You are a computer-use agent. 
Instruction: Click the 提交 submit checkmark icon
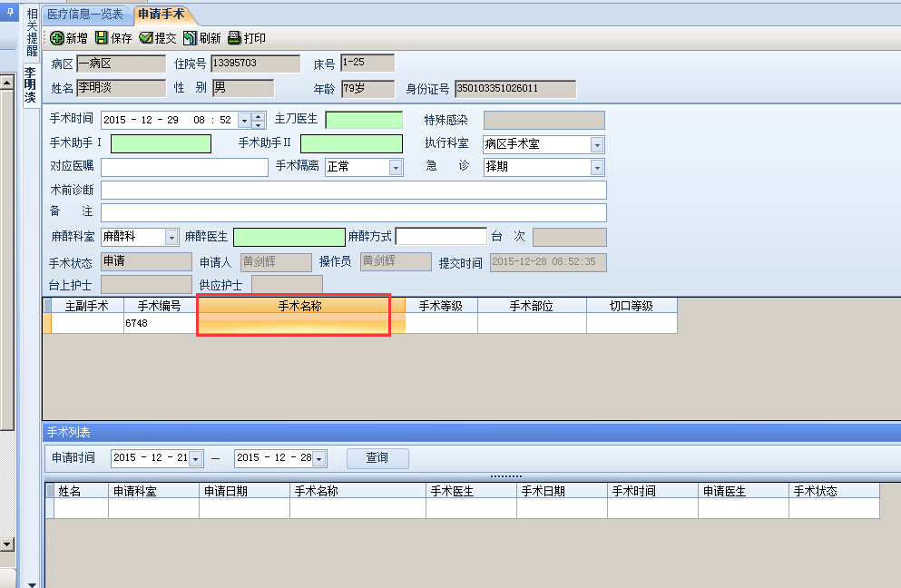tap(146, 38)
